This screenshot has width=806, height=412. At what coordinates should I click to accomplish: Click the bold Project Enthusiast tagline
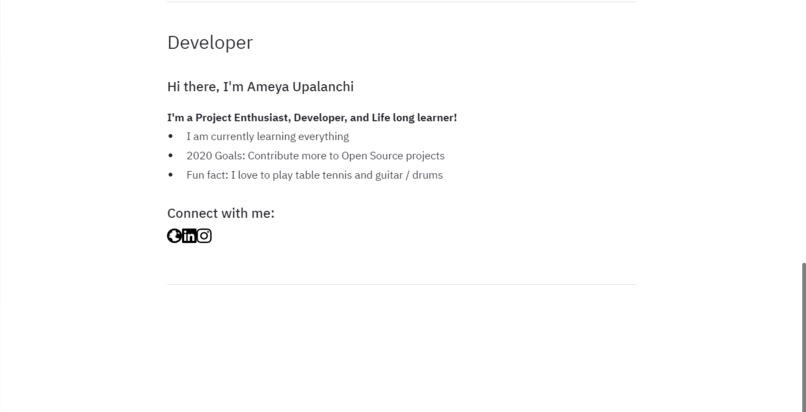pyautogui.click(x=312, y=118)
